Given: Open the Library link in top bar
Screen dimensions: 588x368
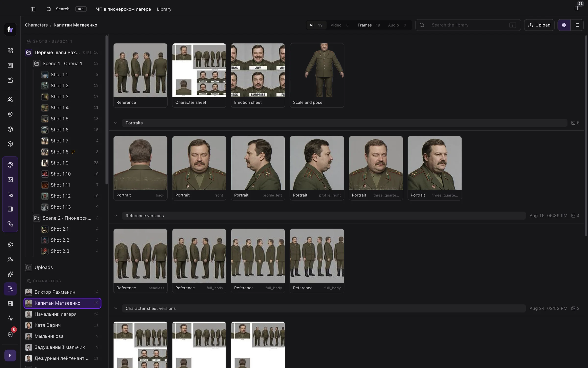Looking at the screenshot, I should 164,9.
